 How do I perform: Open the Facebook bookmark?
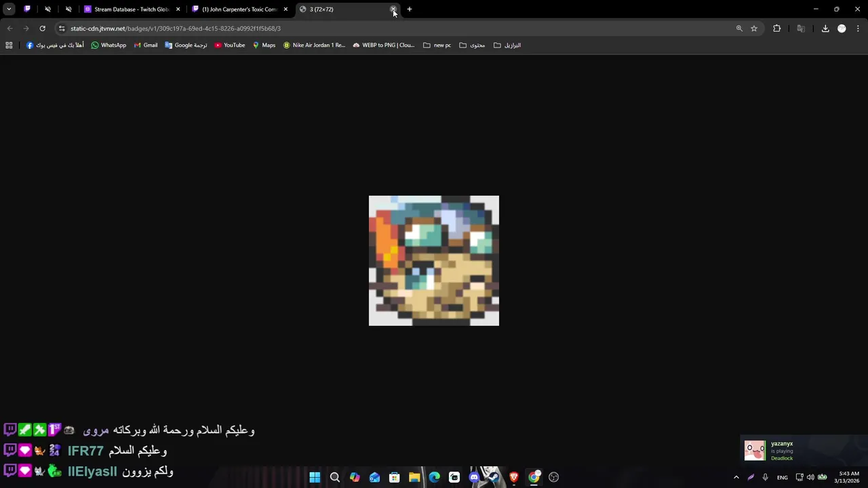pyautogui.click(x=55, y=45)
